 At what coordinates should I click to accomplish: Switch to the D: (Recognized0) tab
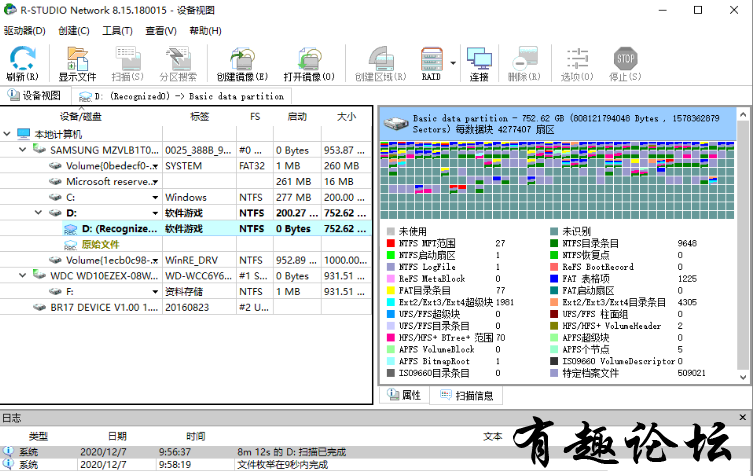pos(182,96)
